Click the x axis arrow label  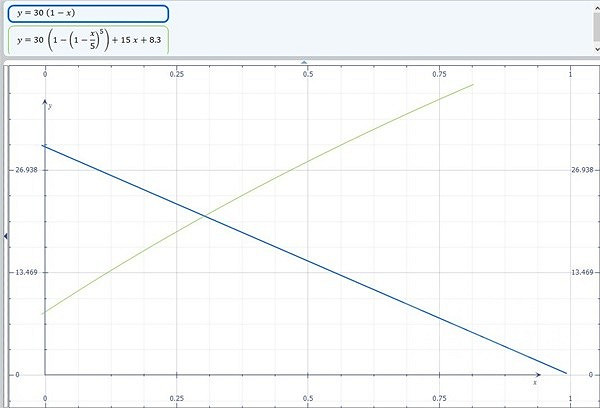[x=534, y=382]
